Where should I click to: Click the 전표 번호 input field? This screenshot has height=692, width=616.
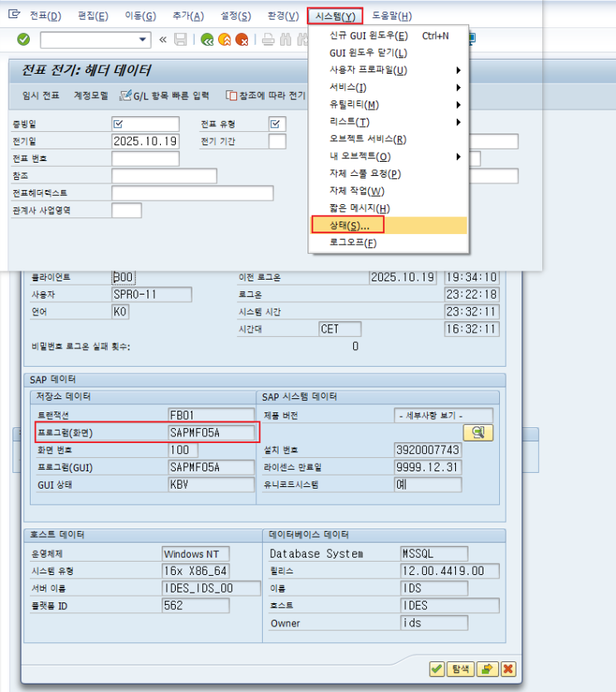click(x=146, y=158)
